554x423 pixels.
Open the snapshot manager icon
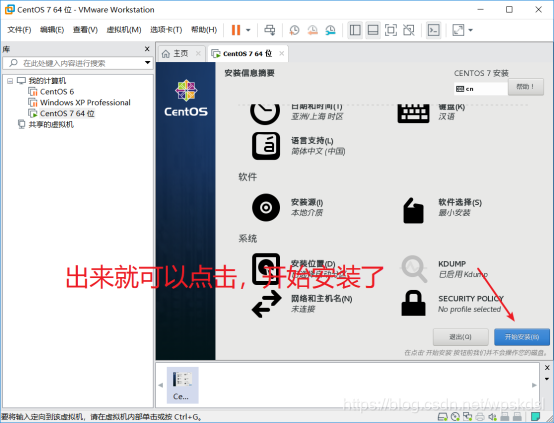tap(330, 30)
